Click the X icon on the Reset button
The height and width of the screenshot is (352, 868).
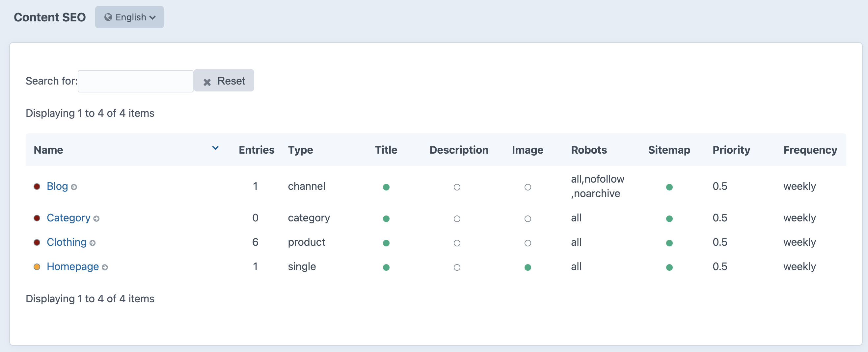coord(207,82)
